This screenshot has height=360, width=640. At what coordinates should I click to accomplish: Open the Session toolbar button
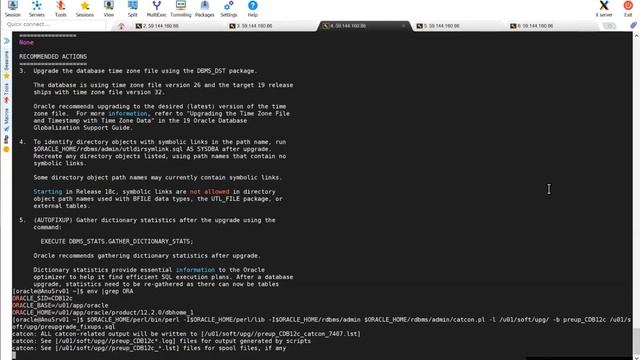(13, 9)
